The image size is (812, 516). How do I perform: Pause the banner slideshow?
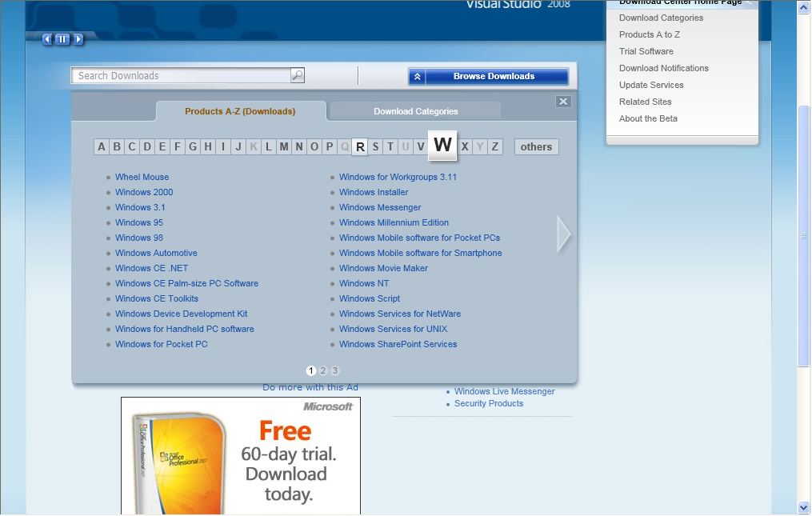pos(62,39)
